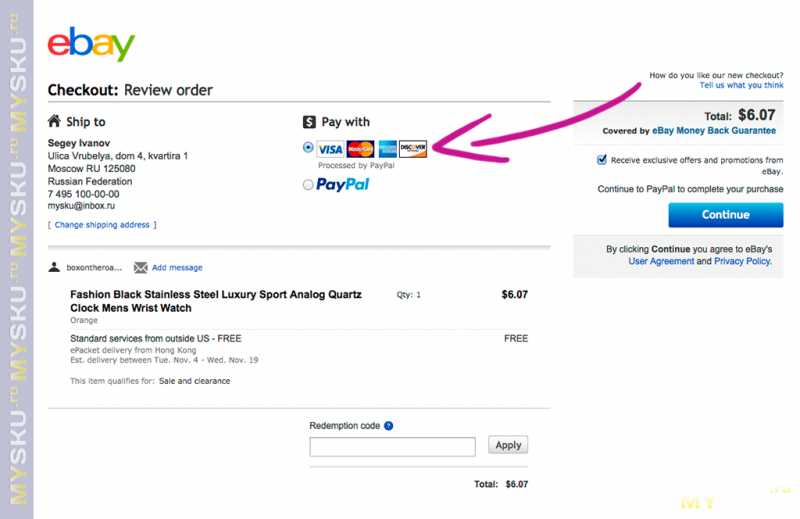Click the seller person icon
Image resolution: width=800 pixels, height=519 pixels.
point(54,267)
